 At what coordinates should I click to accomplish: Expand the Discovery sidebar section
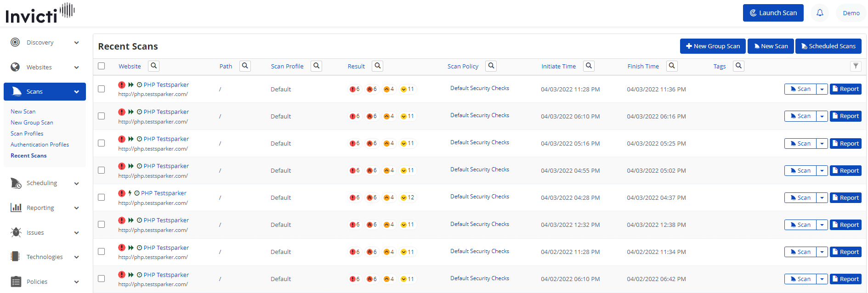point(77,43)
